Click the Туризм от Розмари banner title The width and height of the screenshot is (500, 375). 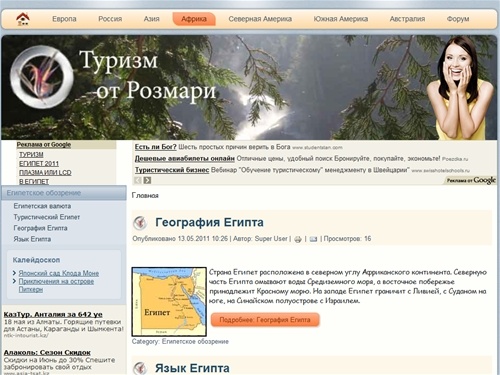point(148,75)
